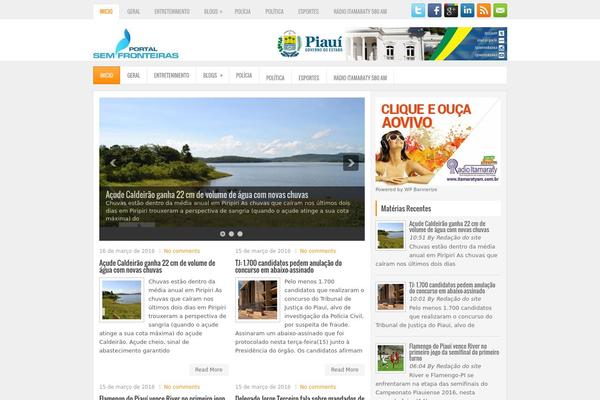
Task: Select Geral in the top bar
Action: click(x=133, y=11)
